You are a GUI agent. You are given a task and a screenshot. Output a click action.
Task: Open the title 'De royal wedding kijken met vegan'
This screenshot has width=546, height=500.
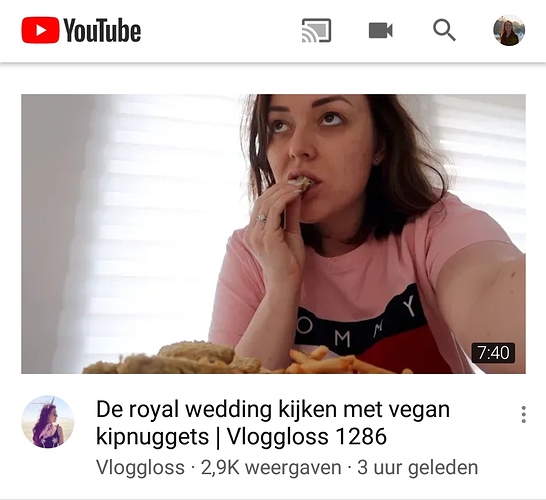[273, 409]
